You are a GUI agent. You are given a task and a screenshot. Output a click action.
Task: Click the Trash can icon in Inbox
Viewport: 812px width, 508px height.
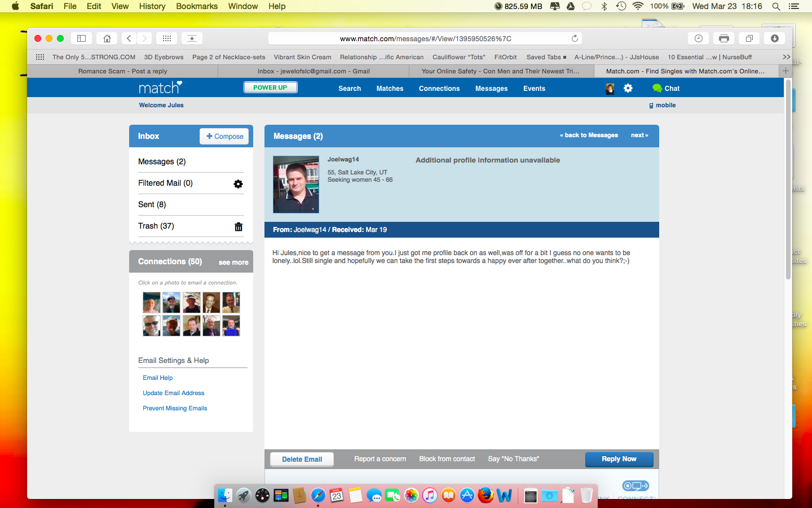pyautogui.click(x=239, y=227)
